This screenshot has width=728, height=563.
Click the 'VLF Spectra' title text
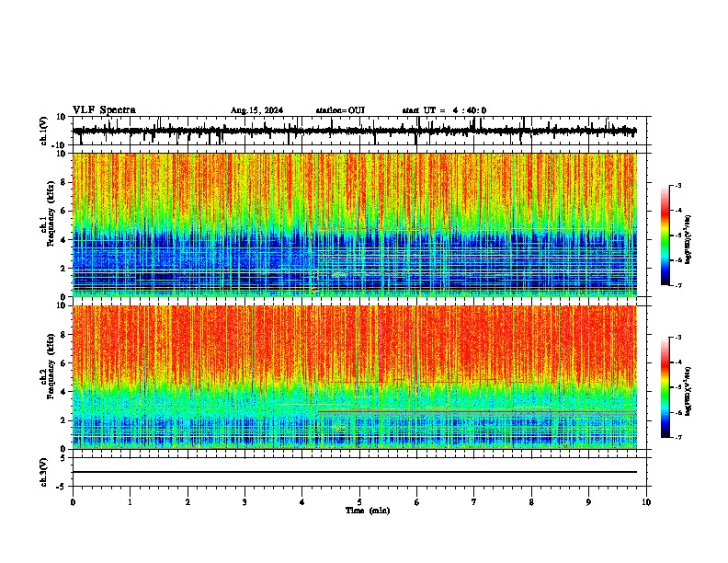point(104,110)
